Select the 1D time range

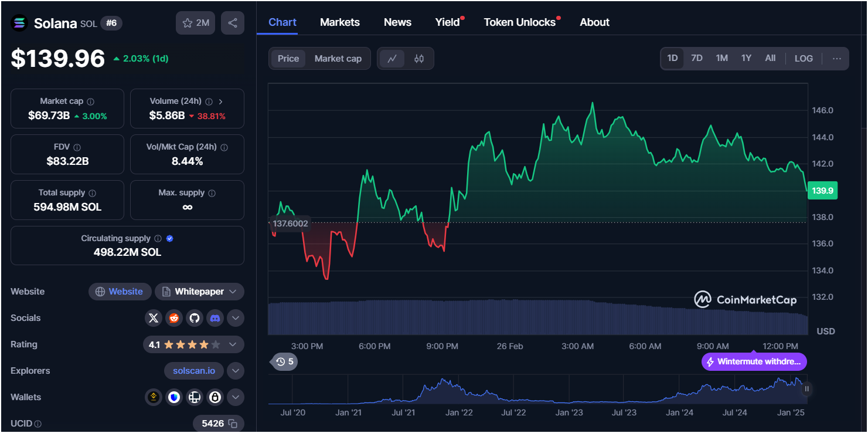(672, 59)
